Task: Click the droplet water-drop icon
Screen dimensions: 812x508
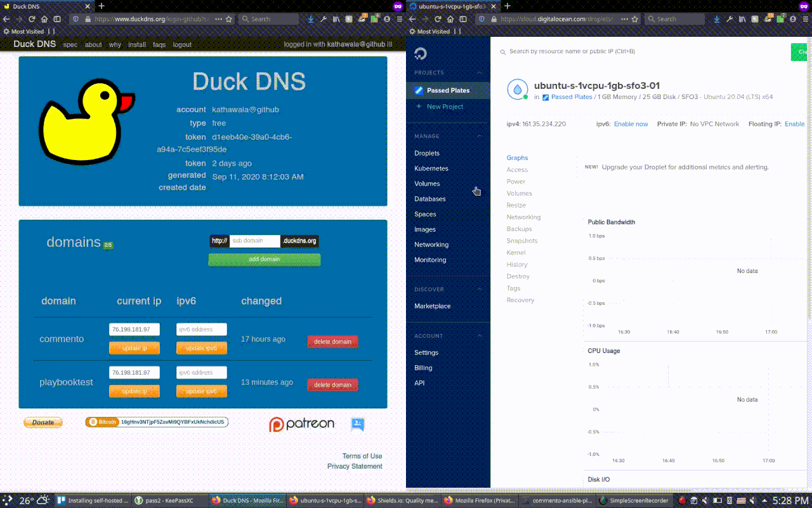Action: (x=518, y=90)
